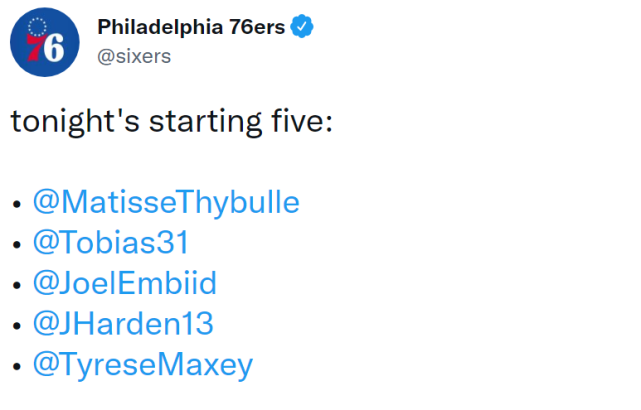The height and width of the screenshot is (410, 641).
Task: Click the bullet before @MatisseThybulle
Action: coord(16,204)
